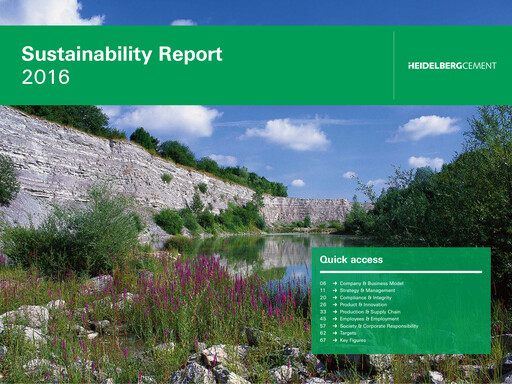Click page number 06 in Quick access
512x384 pixels.
pyautogui.click(x=323, y=283)
